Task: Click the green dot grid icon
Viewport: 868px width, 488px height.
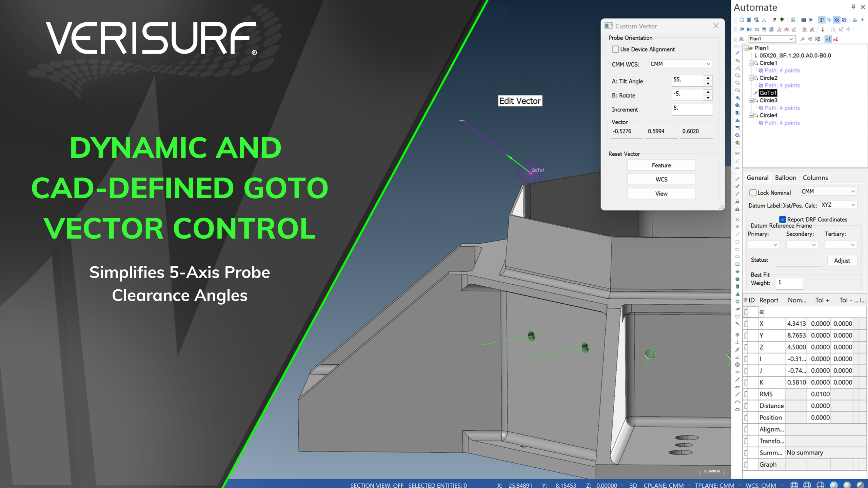Action: (833, 29)
